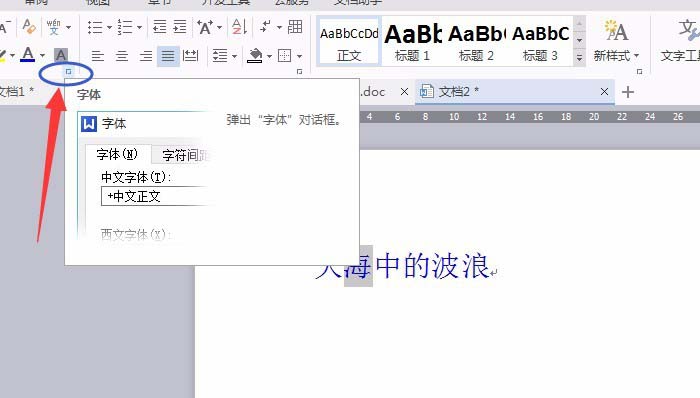Click the increase indent icon
This screenshot has width=700, height=398.
tap(179, 27)
